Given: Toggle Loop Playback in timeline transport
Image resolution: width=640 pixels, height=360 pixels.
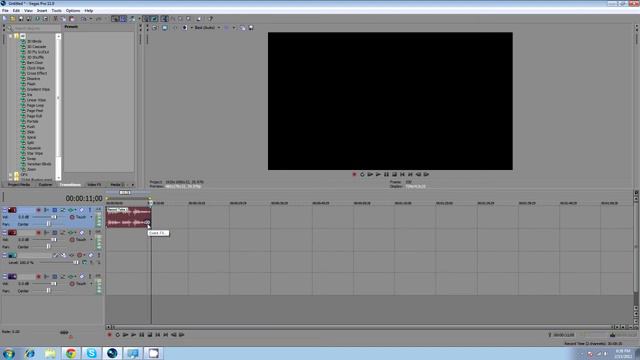Looking at the screenshot, I should [118, 335].
